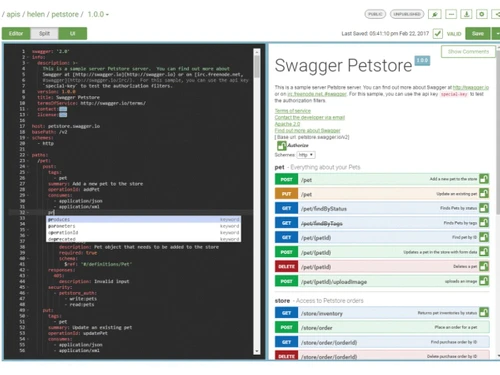Click collapsed license placeholder on line 13
The width and height of the screenshot is (500, 375).
pos(63,115)
